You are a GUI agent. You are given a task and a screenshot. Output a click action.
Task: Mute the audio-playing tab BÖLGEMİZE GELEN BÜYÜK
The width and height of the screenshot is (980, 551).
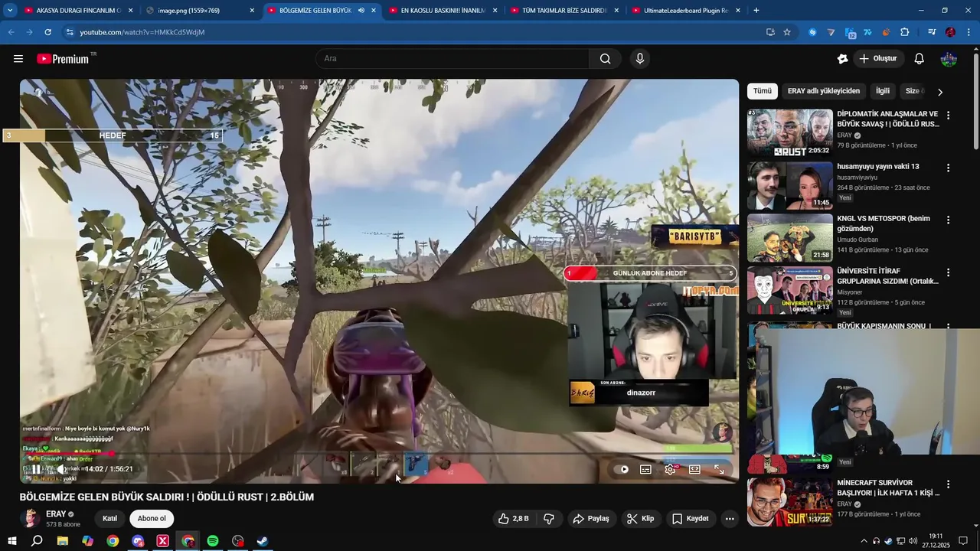coord(361,11)
